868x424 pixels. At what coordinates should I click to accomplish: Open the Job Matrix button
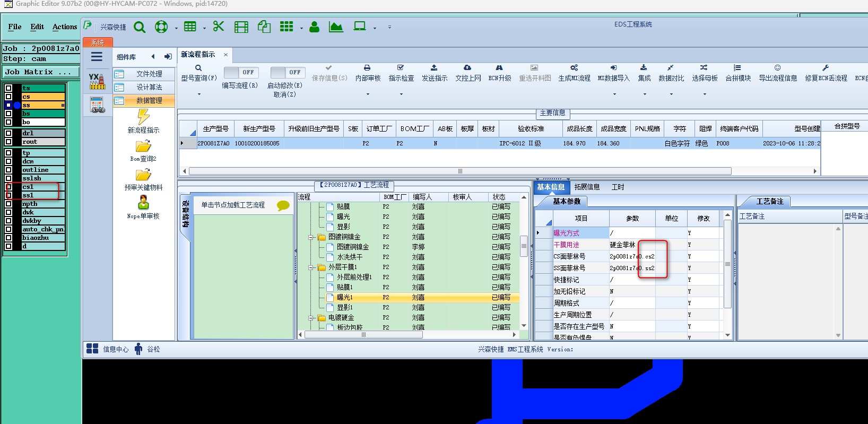(41, 72)
